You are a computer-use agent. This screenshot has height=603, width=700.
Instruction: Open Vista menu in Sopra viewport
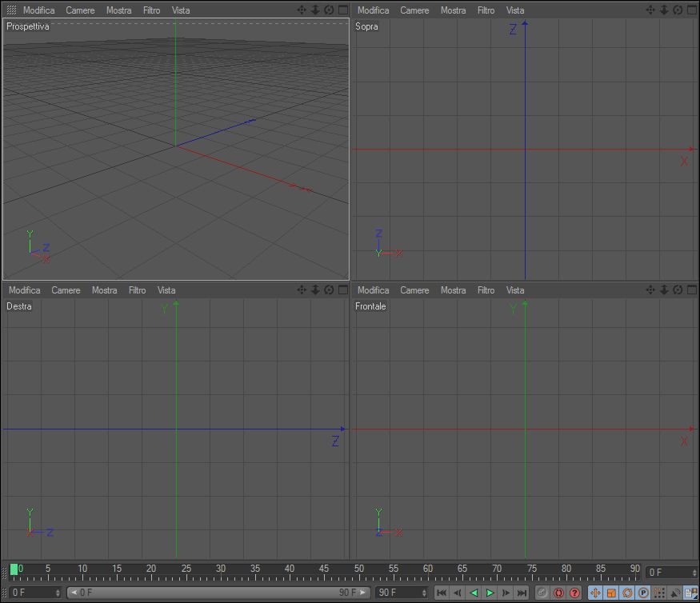pos(514,10)
